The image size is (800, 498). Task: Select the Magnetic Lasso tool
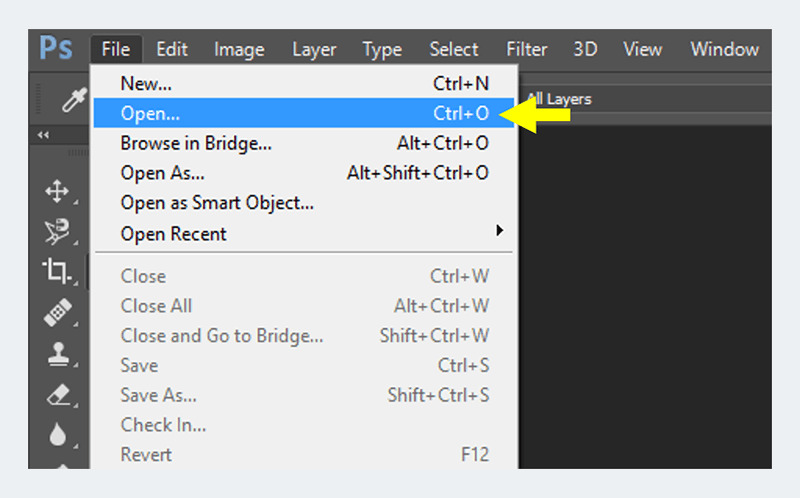57,231
